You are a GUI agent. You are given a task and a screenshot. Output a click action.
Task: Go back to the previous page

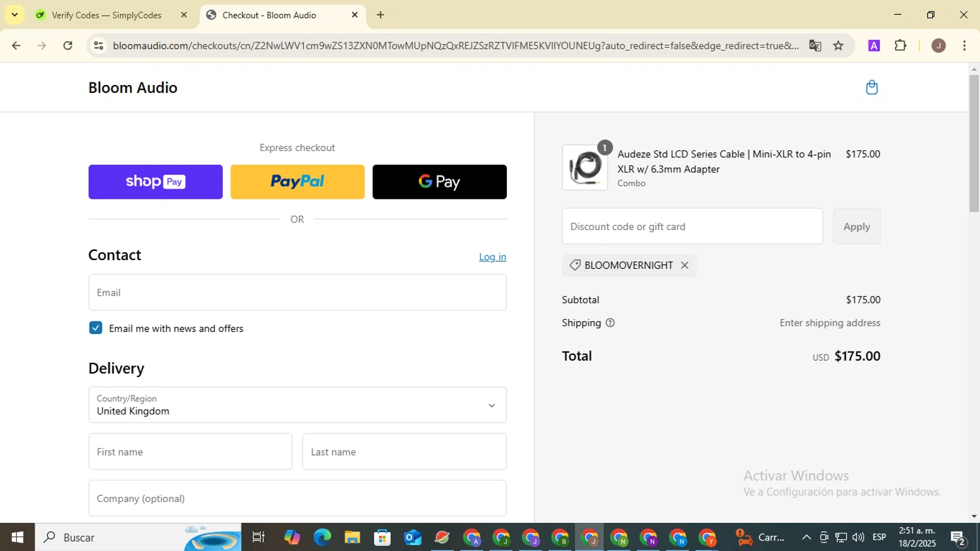16,46
